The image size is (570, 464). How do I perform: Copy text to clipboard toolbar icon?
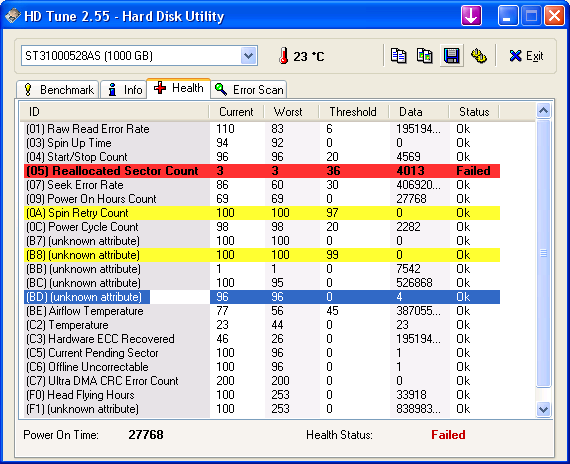pyautogui.click(x=398, y=56)
